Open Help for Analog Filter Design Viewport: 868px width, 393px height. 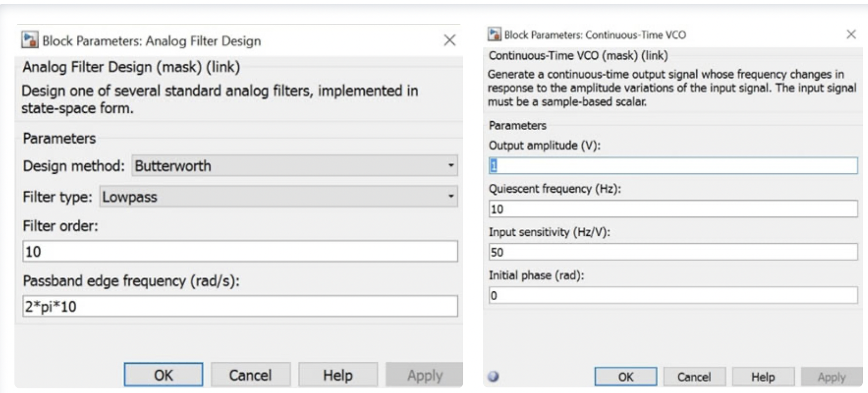(x=338, y=375)
